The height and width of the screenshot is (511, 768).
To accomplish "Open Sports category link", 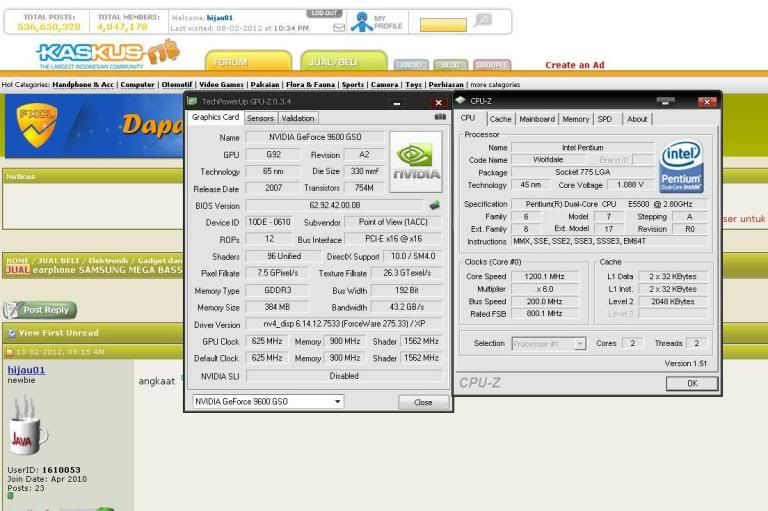I will pos(353,85).
